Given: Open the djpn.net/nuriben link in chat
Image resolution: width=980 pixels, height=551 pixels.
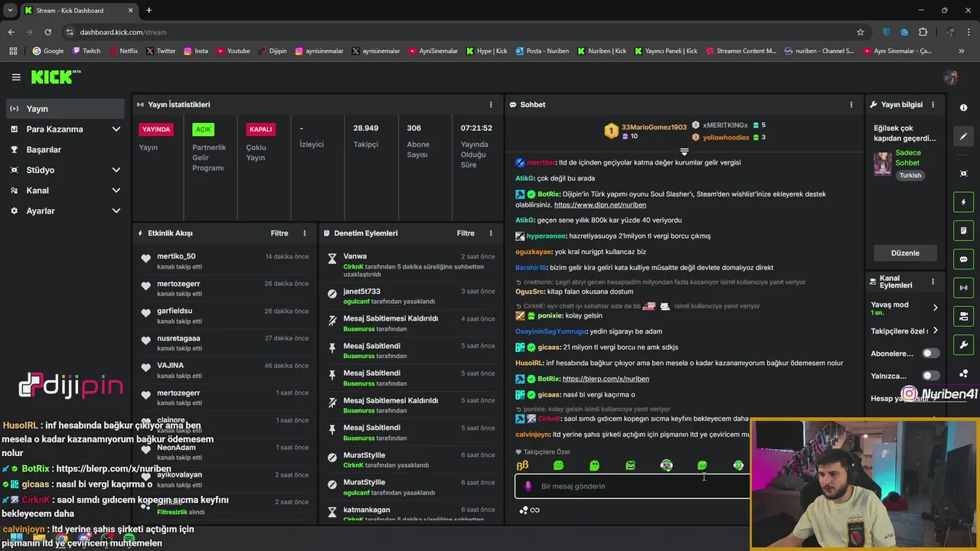Looking at the screenshot, I should 599,205.
